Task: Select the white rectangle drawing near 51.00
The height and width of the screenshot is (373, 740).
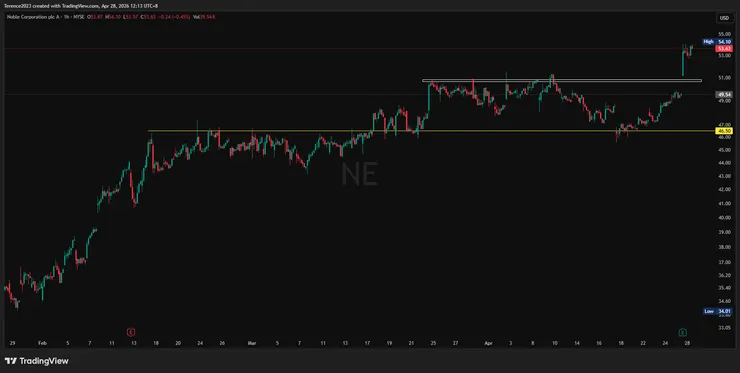Action: [x=562, y=81]
